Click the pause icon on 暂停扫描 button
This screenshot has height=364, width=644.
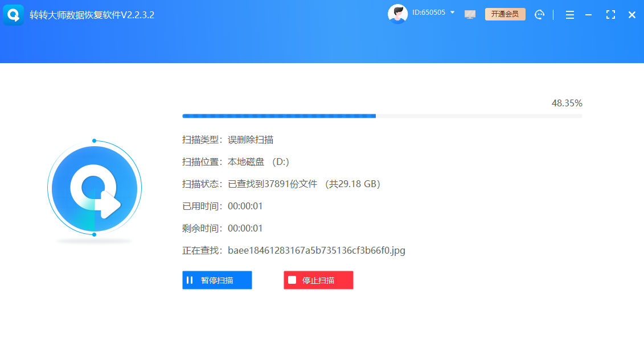[190, 280]
